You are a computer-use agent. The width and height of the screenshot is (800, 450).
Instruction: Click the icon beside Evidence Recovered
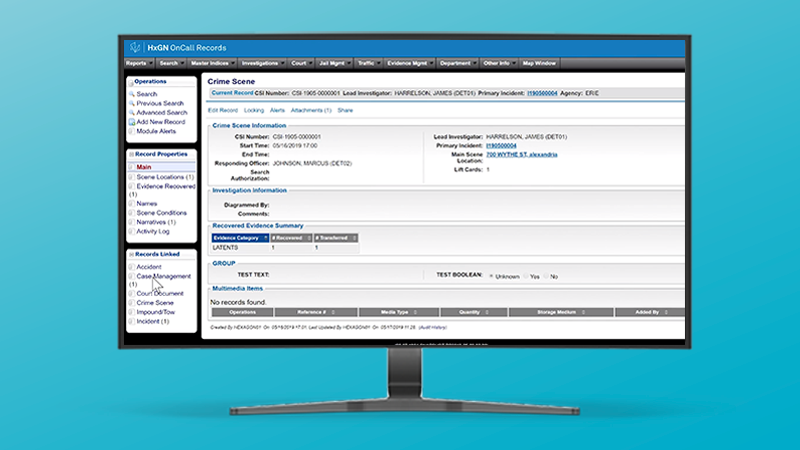132,186
